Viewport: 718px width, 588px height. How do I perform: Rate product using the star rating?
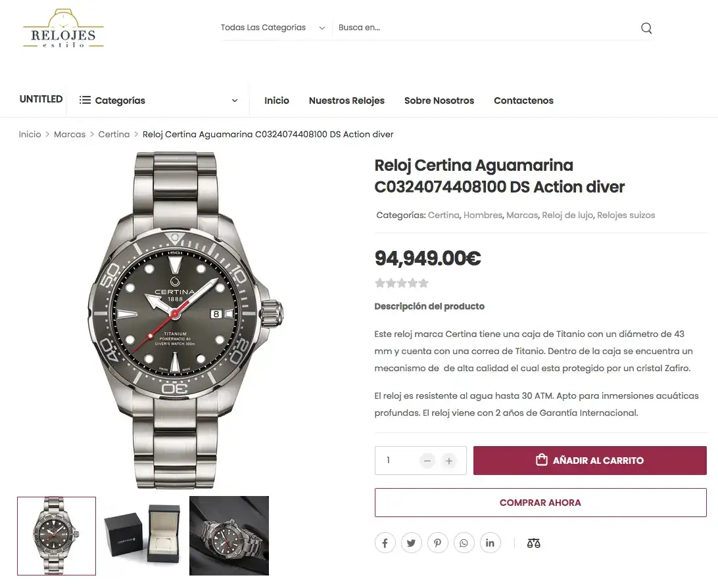[x=402, y=283]
